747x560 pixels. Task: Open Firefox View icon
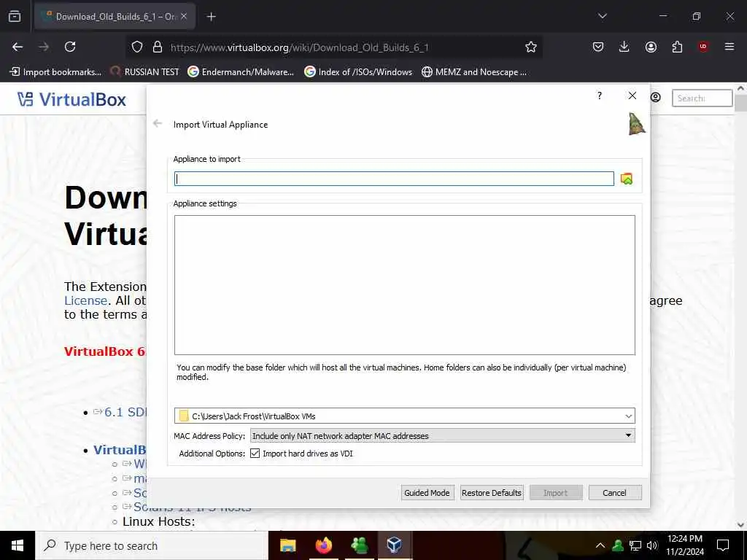pos(15,16)
